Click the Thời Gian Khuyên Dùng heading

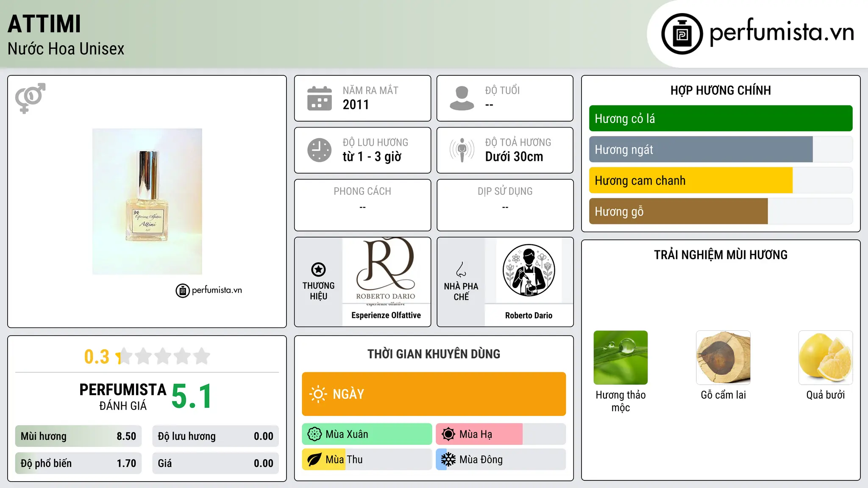click(x=434, y=354)
